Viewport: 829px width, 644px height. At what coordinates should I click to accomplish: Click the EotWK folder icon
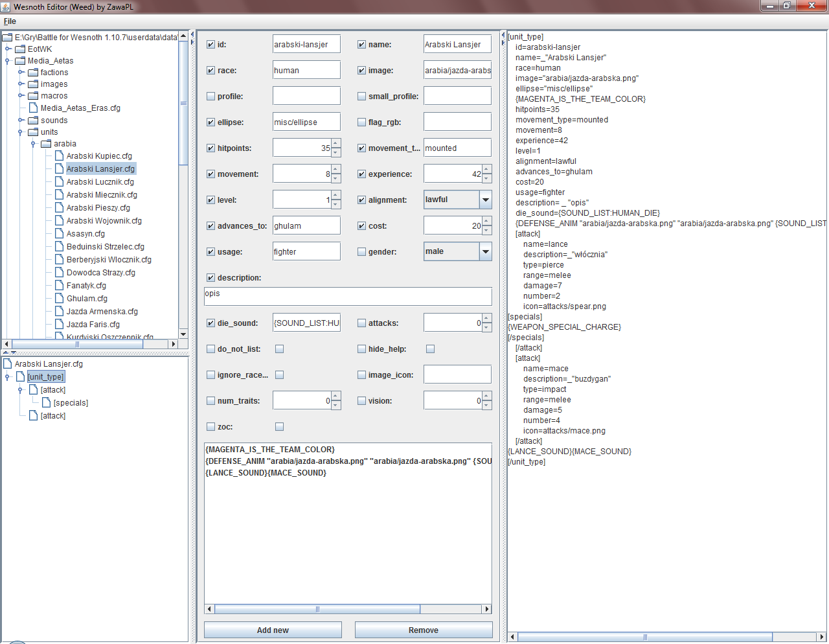20,49
